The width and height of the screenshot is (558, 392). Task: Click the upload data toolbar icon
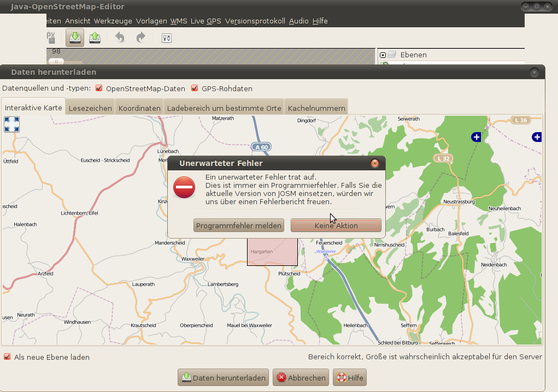point(95,38)
